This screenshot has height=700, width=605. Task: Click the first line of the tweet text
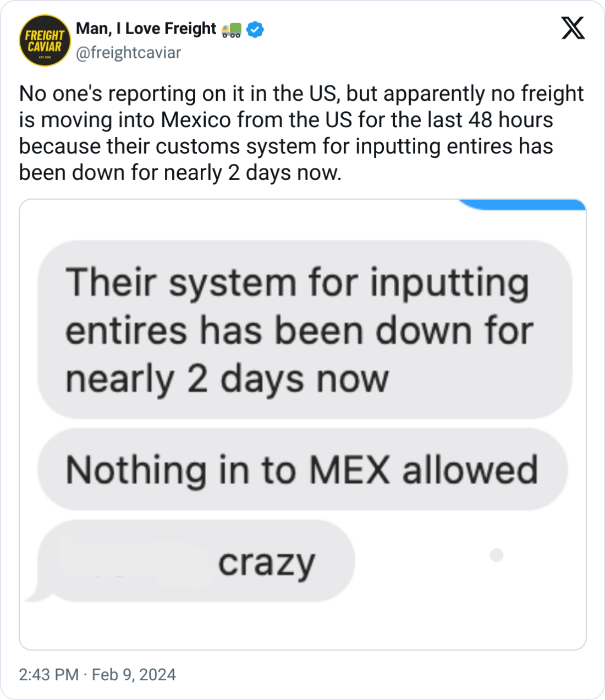click(x=301, y=94)
